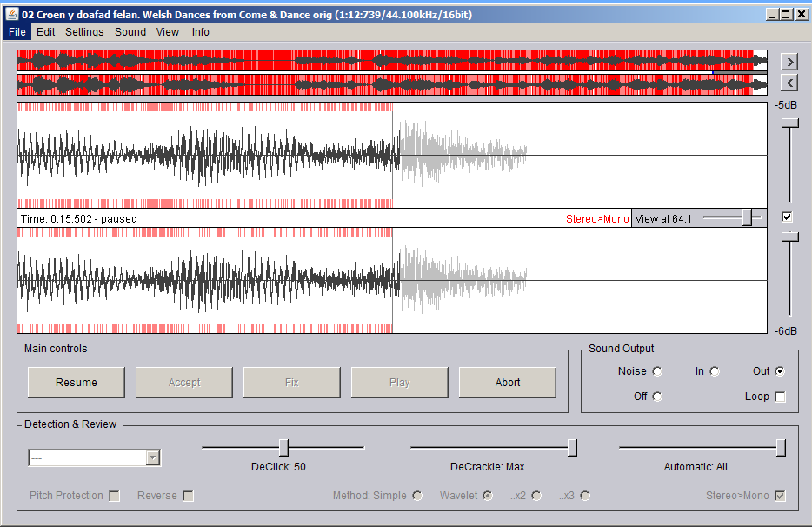
Task: Enable the Loop checkbox
Action: 780,397
